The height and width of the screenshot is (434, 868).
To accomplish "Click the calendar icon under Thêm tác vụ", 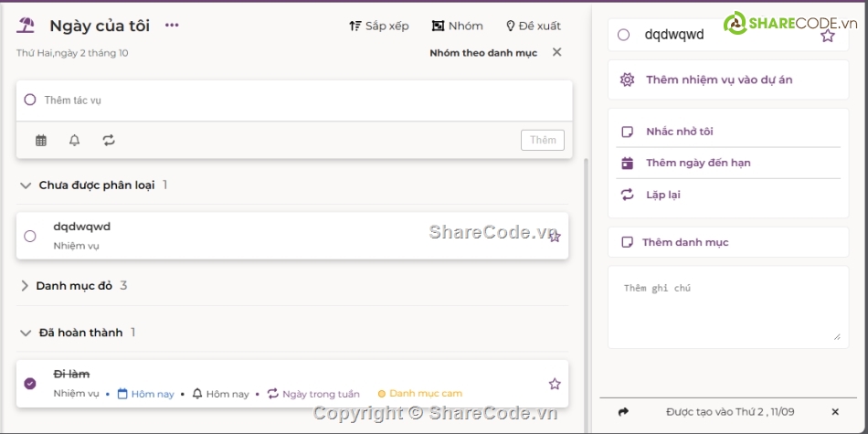I will pyautogui.click(x=41, y=140).
